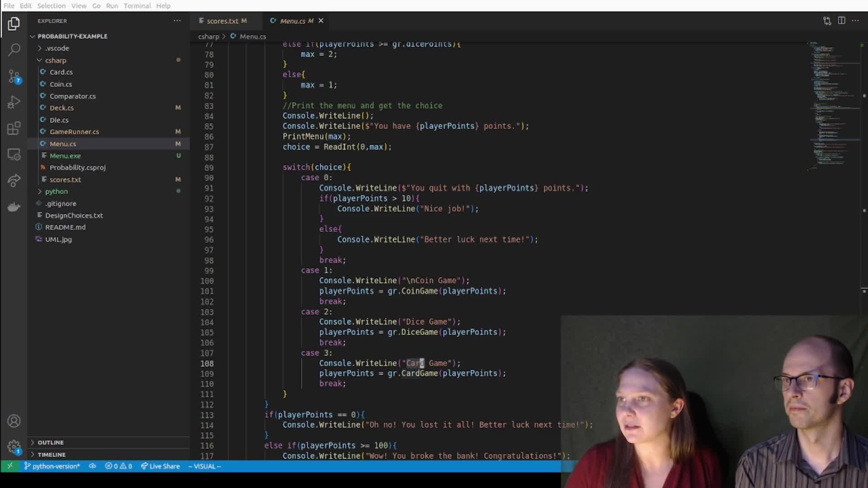Open the Manage settings gear
This screenshot has width=868, height=488.
(14, 447)
